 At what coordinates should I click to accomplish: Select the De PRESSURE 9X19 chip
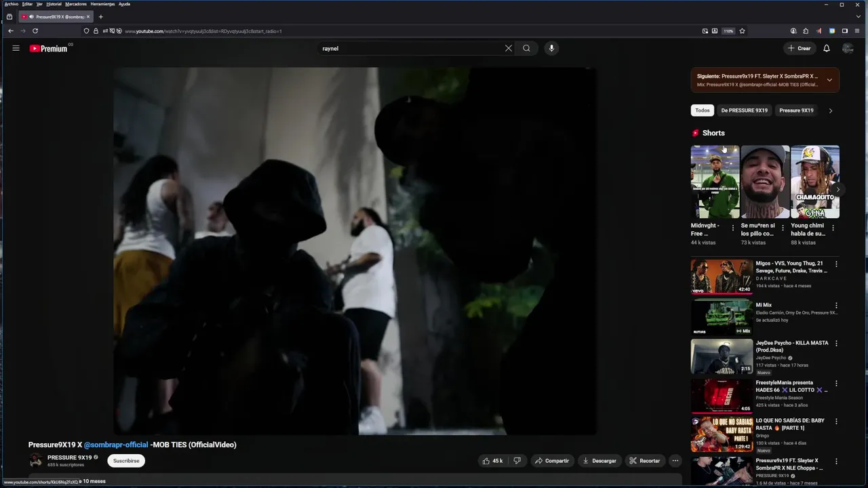click(744, 110)
